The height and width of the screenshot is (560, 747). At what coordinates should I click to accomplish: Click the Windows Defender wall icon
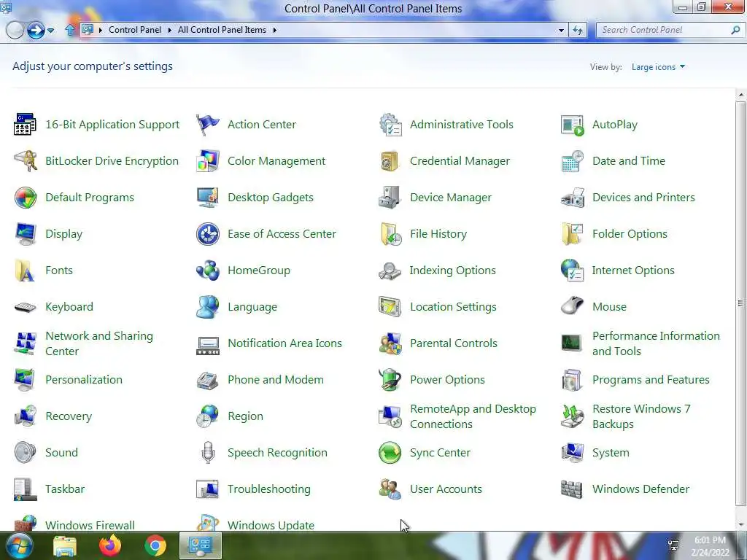click(x=572, y=489)
